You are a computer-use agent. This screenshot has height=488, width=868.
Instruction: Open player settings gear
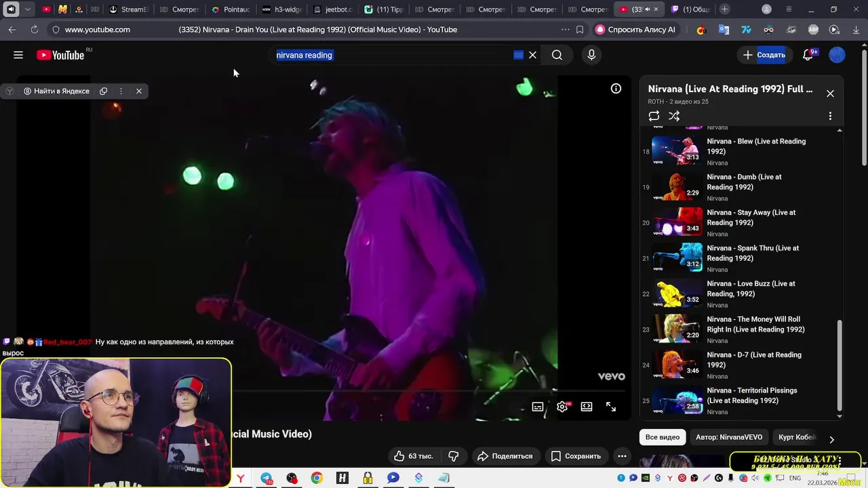click(x=562, y=407)
